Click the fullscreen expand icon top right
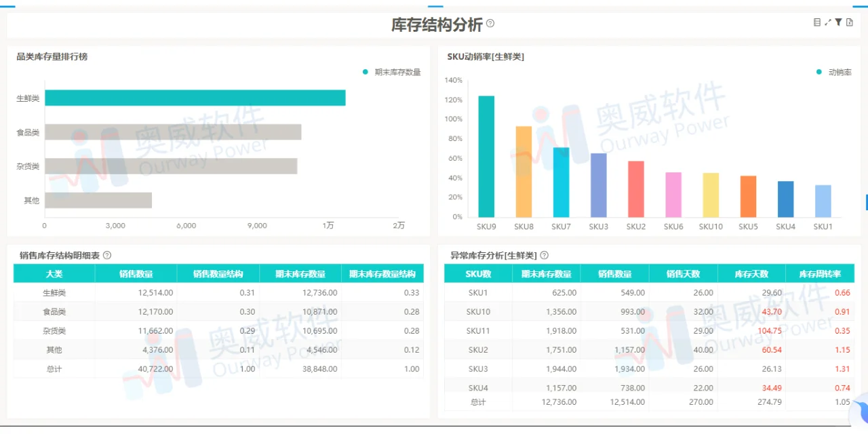 click(x=828, y=22)
